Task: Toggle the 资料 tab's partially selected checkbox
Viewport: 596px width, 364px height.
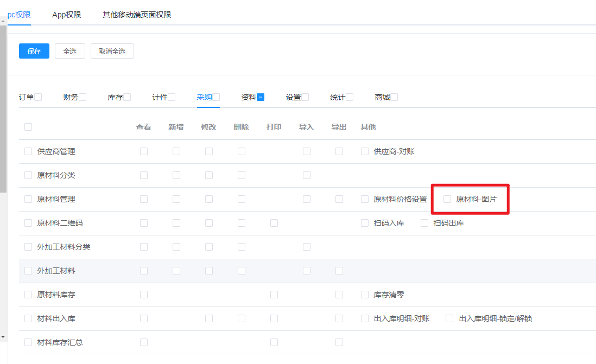Action: pos(261,97)
